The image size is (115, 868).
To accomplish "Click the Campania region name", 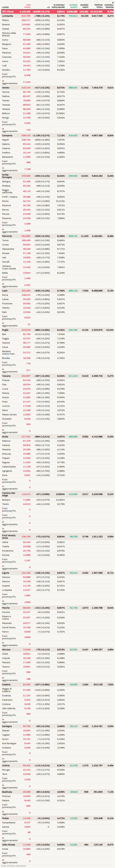I will 7,135.
